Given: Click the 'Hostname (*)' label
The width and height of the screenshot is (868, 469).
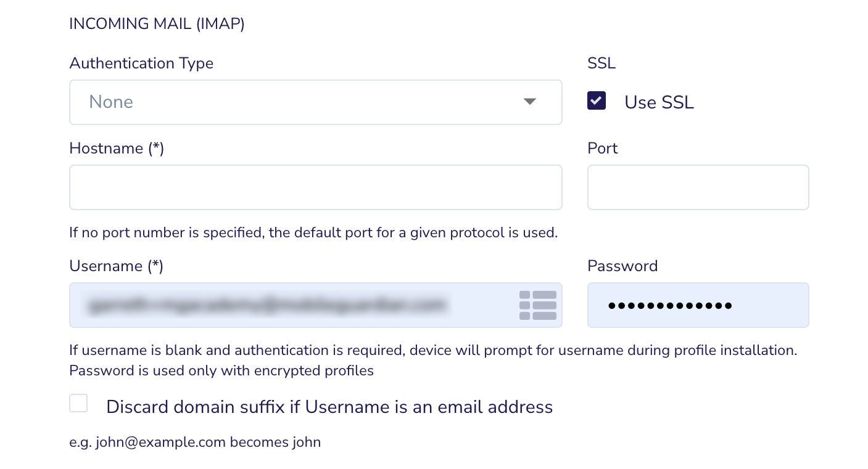Looking at the screenshot, I should (117, 149).
